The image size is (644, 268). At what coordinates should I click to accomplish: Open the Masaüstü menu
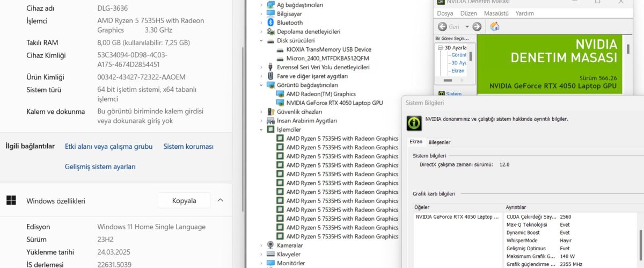pyautogui.click(x=496, y=13)
